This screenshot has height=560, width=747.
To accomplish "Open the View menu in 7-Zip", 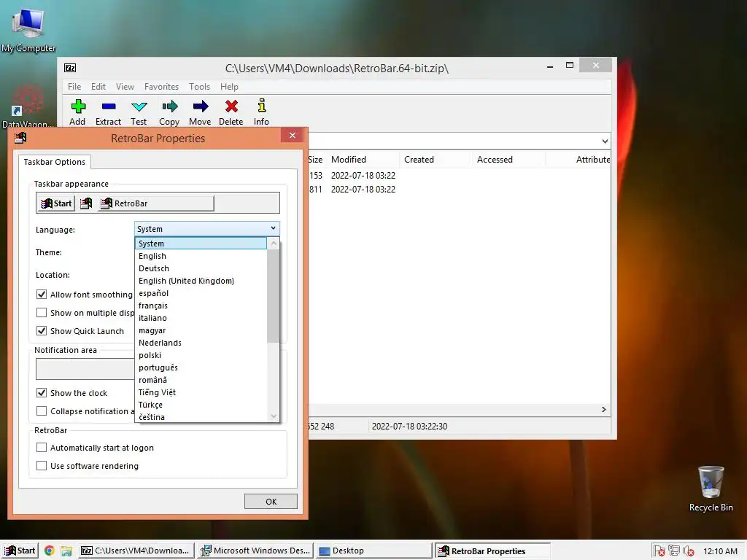I will [x=125, y=86].
